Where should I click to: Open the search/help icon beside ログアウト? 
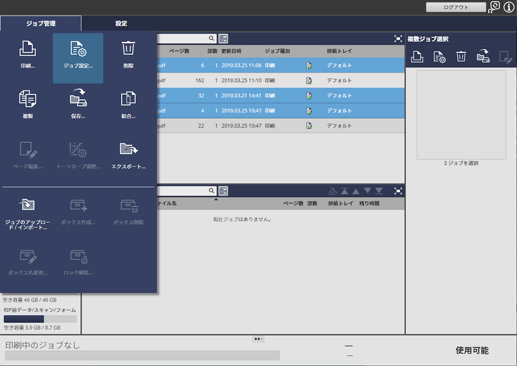tap(494, 7)
